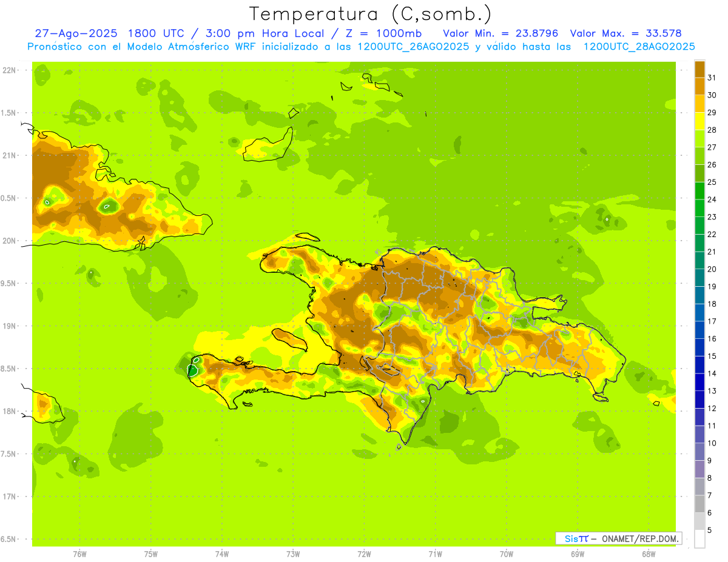Click the legend value "20"
728x562 pixels.
pos(712,269)
